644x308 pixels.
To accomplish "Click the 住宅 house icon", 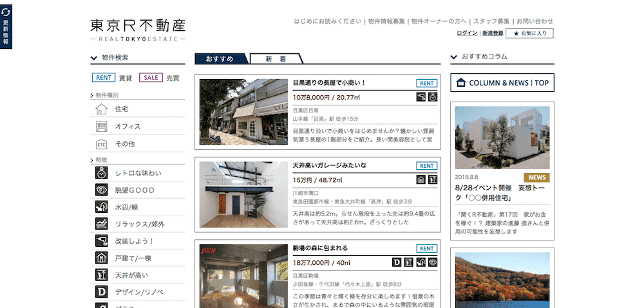I will [102, 109].
